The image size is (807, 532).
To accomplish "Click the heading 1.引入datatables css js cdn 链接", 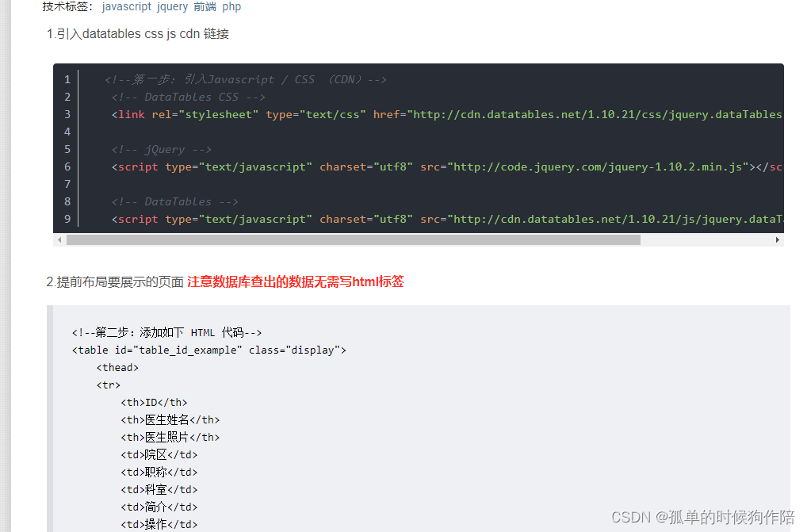I will coord(137,33).
